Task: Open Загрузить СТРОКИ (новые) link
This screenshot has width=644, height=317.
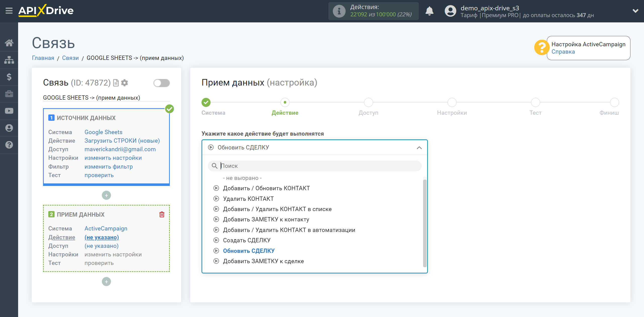Action: [122, 141]
